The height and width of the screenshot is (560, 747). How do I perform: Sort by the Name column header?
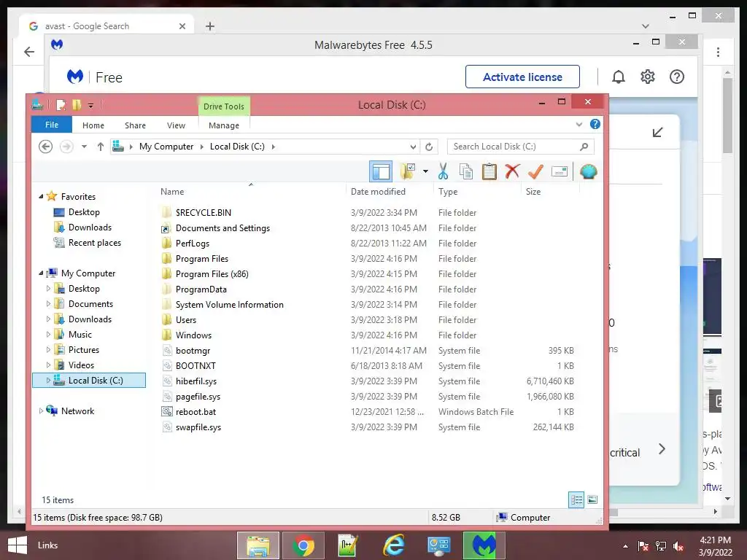[251, 191]
